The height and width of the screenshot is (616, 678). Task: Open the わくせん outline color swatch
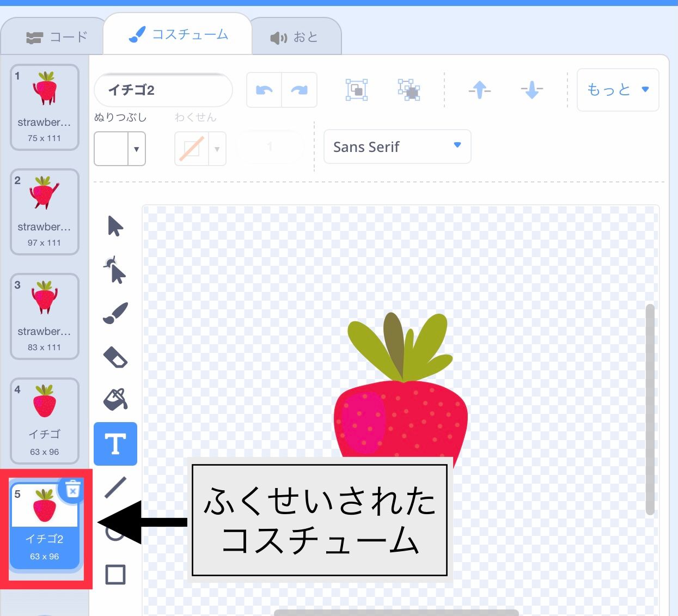200,149
